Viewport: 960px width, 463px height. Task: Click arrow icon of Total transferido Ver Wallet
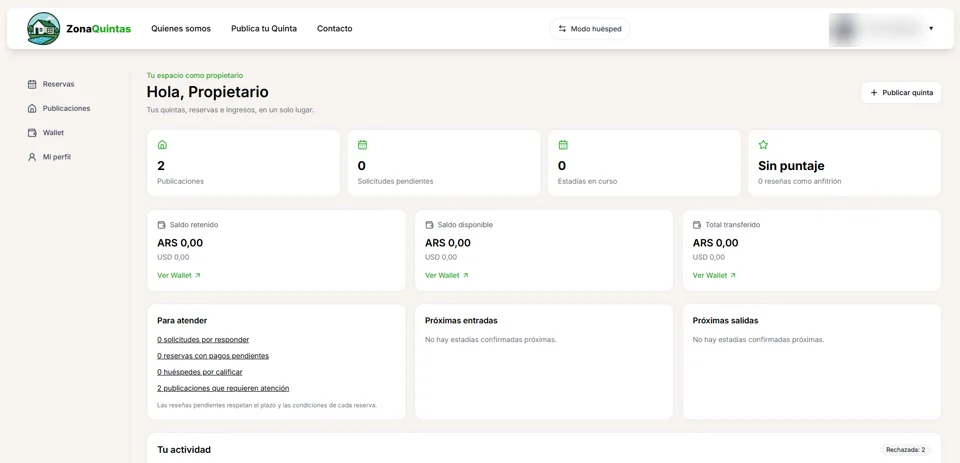[x=733, y=276]
